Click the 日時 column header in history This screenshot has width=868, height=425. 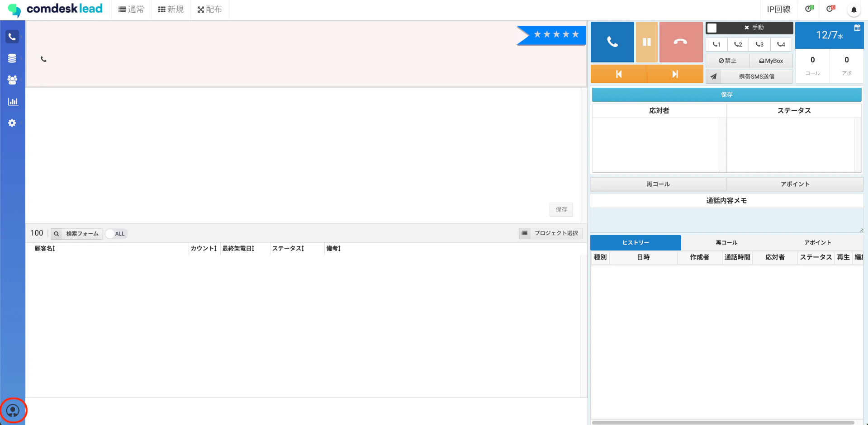pos(643,257)
